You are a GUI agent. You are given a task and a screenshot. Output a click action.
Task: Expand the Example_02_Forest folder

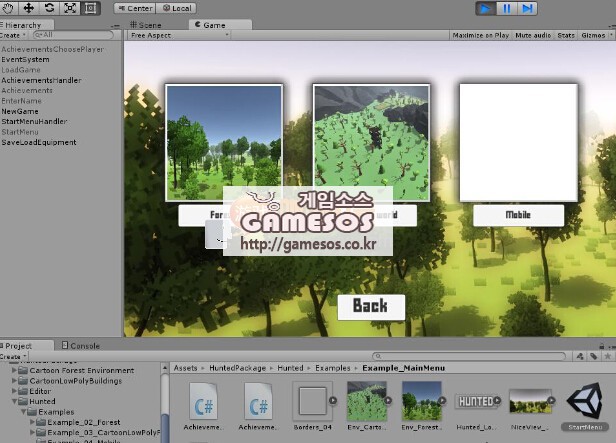pyautogui.click(x=33, y=422)
